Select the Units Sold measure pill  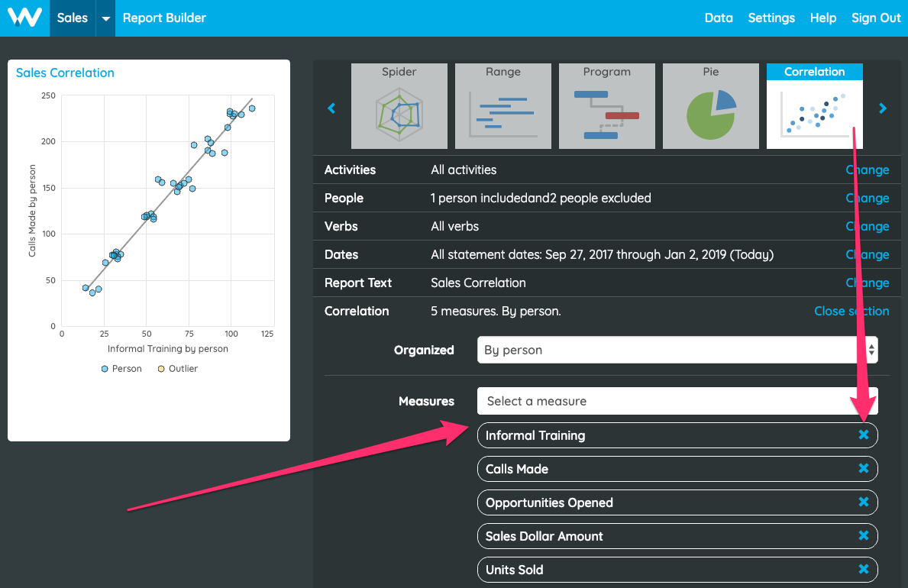click(677, 570)
